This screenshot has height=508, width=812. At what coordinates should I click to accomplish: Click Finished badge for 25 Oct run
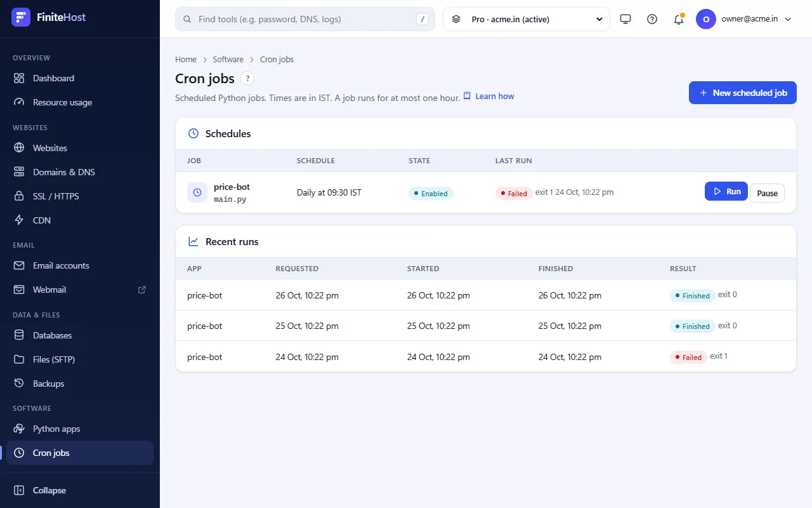tap(692, 326)
